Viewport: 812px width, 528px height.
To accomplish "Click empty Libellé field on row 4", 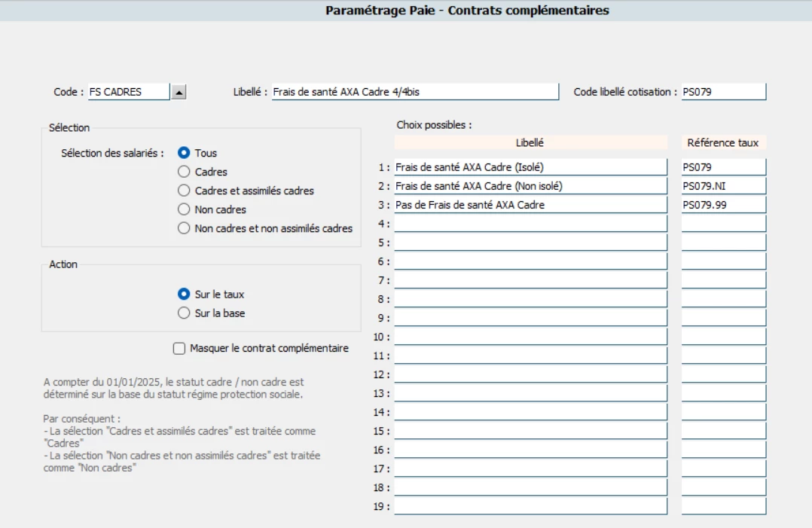I will [530, 224].
